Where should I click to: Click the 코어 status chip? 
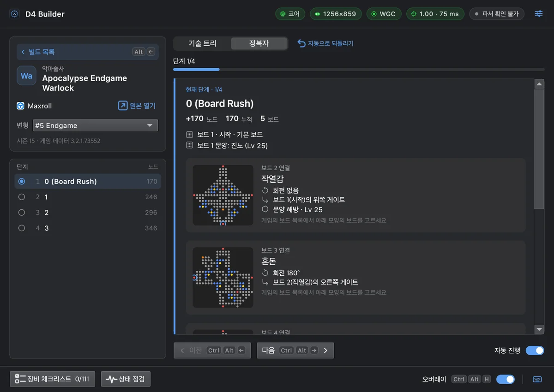click(x=290, y=14)
